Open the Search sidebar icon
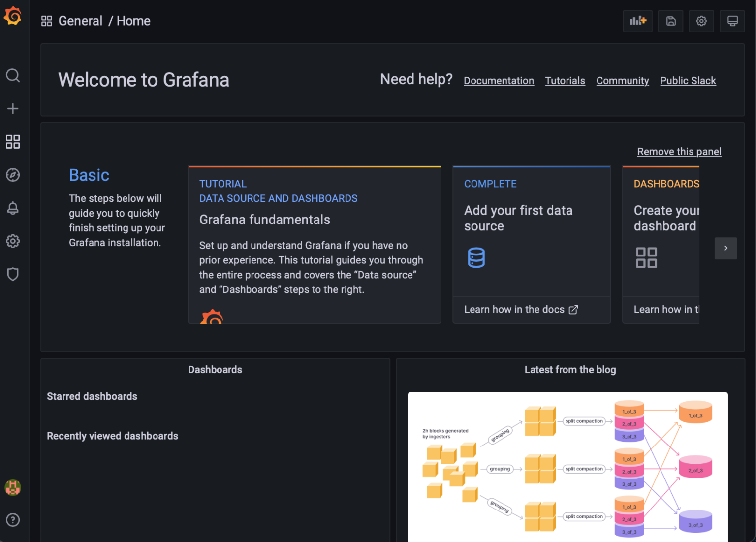The width and height of the screenshot is (756, 542). [x=13, y=76]
